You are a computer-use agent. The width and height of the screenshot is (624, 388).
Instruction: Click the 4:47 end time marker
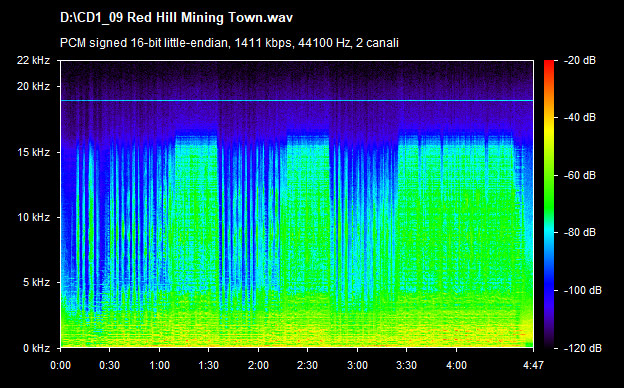533,365
